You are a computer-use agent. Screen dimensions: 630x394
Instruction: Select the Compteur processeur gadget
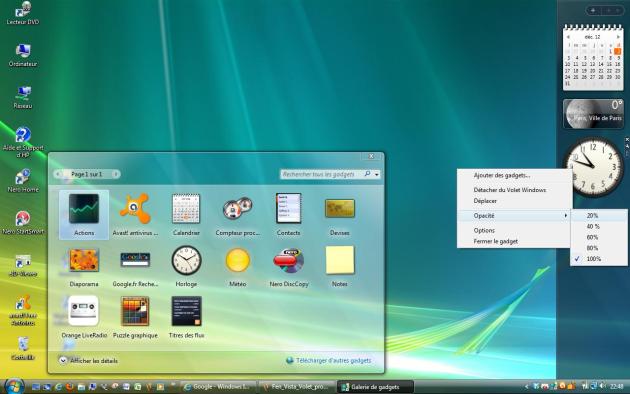point(237,214)
